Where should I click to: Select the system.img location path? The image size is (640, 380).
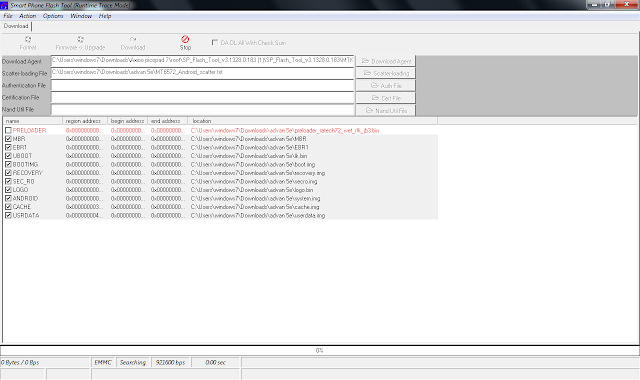[x=256, y=198]
